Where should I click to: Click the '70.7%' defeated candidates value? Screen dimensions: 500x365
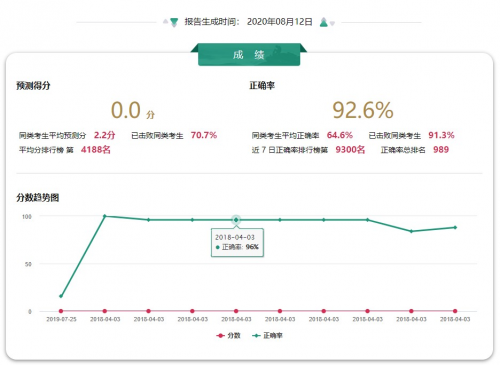tap(204, 135)
